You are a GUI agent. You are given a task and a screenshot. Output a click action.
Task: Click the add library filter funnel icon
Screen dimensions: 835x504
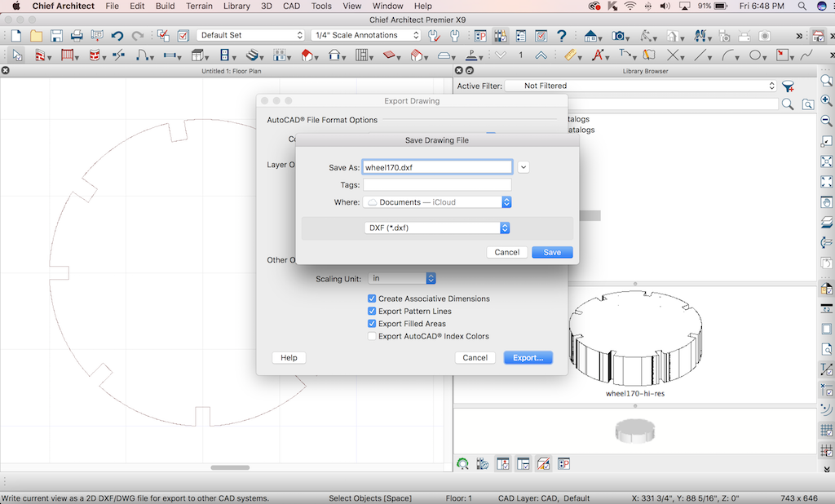tap(789, 86)
